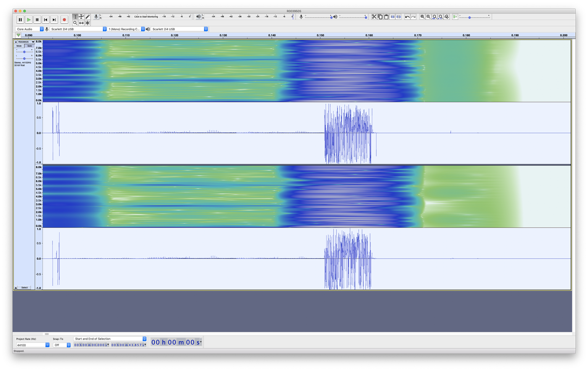Open the recording channels dropdown
The height and width of the screenshot is (370, 588).
126,29
